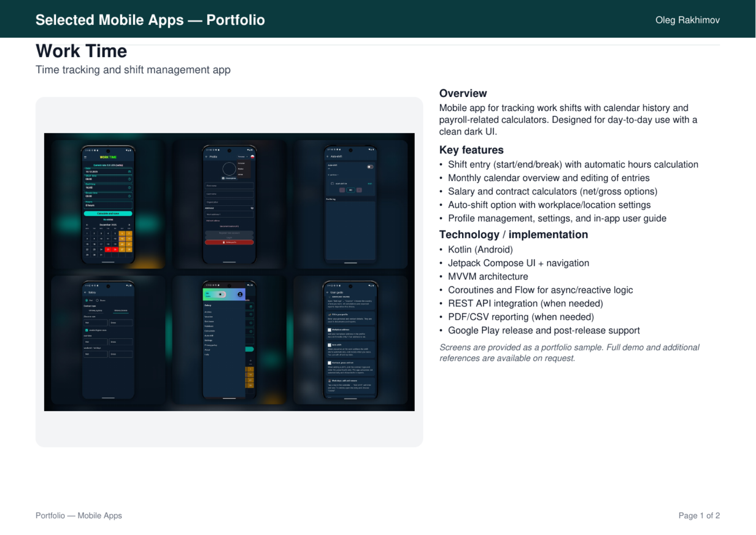Click the next-month arrow on the December calendar
Screen dimensions: 756x535
coord(129,225)
